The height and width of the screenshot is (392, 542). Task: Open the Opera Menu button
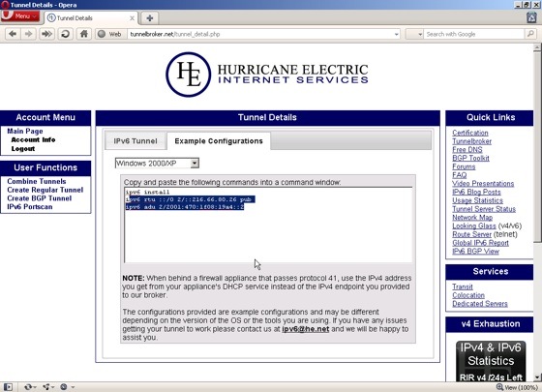click(x=20, y=15)
